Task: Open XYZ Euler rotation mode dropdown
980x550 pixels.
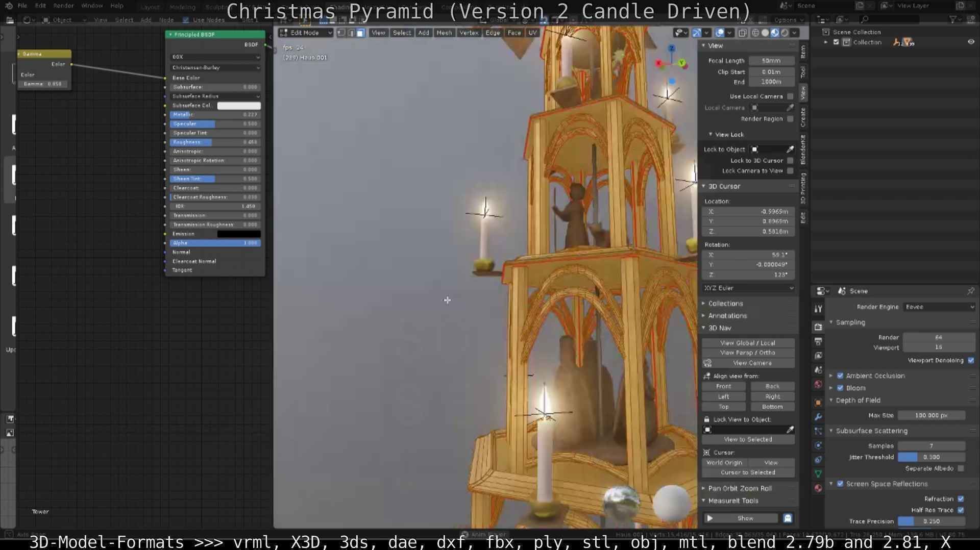Action: coord(748,288)
